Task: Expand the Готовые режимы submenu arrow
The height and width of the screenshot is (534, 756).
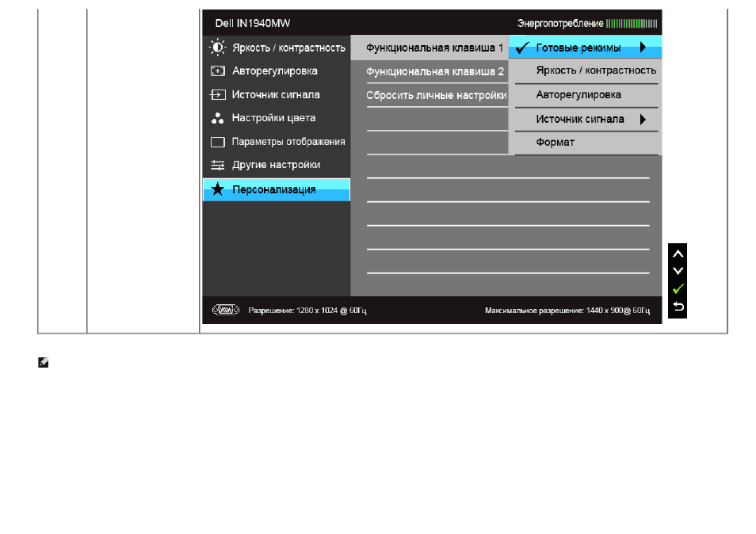Action: pyautogui.click(x=643, y=48)
